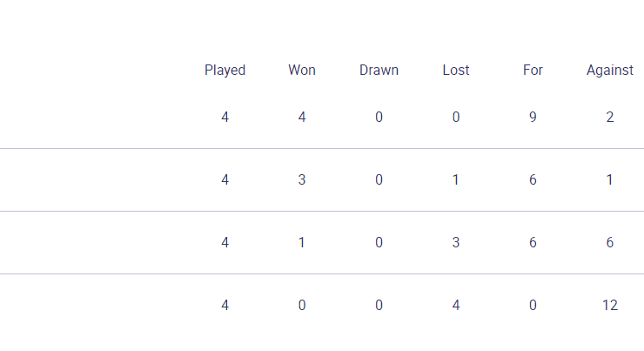The width and height of the screenshot is (644, 351).
Task: Click Lost value 3 in third row
Action: tap(456, 242)
